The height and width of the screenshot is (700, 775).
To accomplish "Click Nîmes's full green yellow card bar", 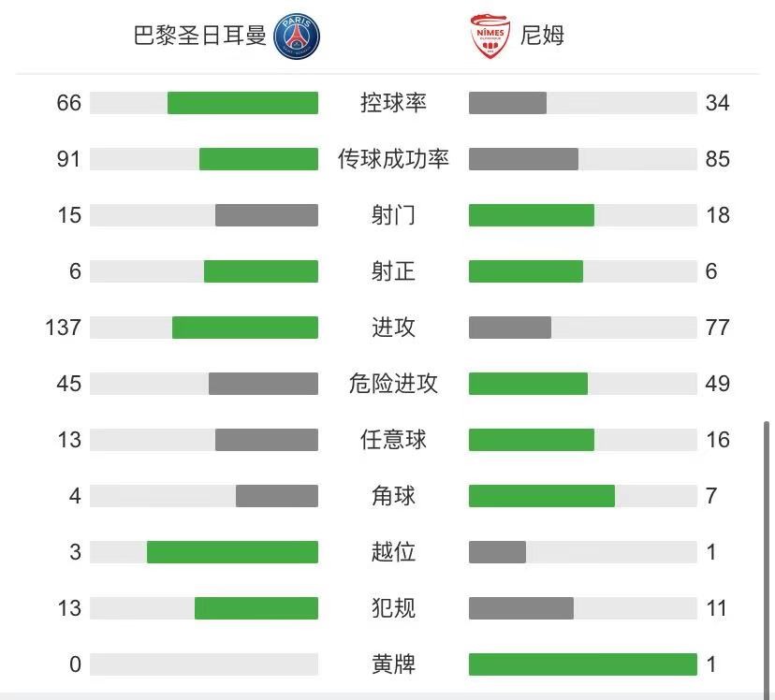I will 583,664.
